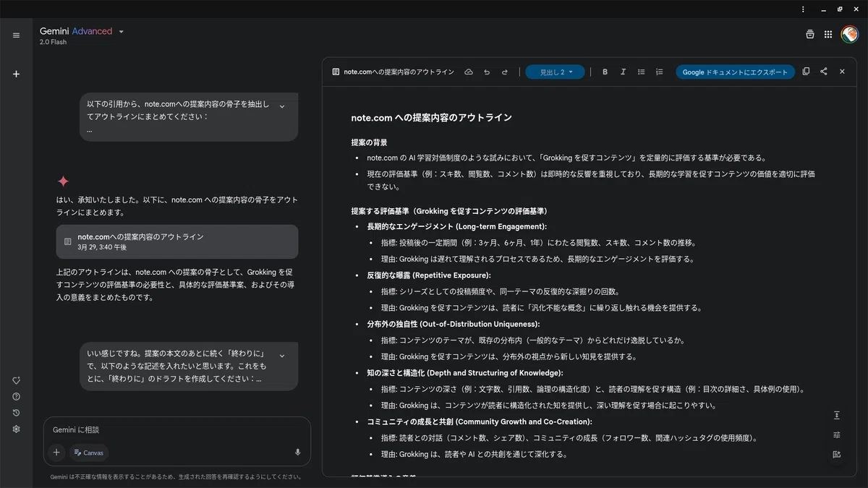Open the Google account avatar
This screenshot has width=868, height=488.
point(849,34)
